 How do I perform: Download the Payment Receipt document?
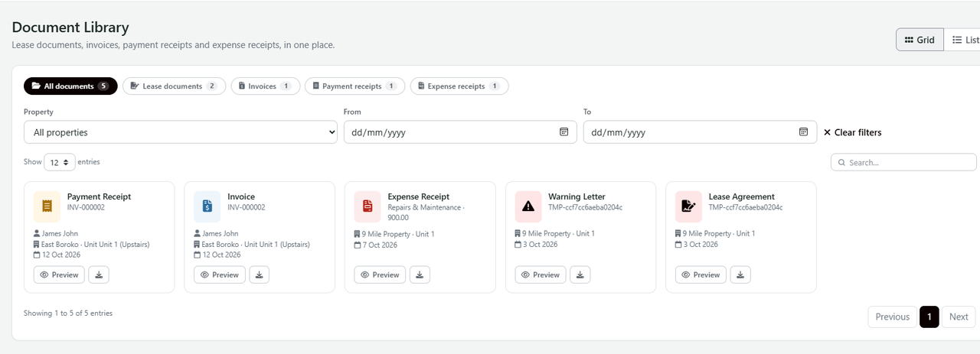99,274
